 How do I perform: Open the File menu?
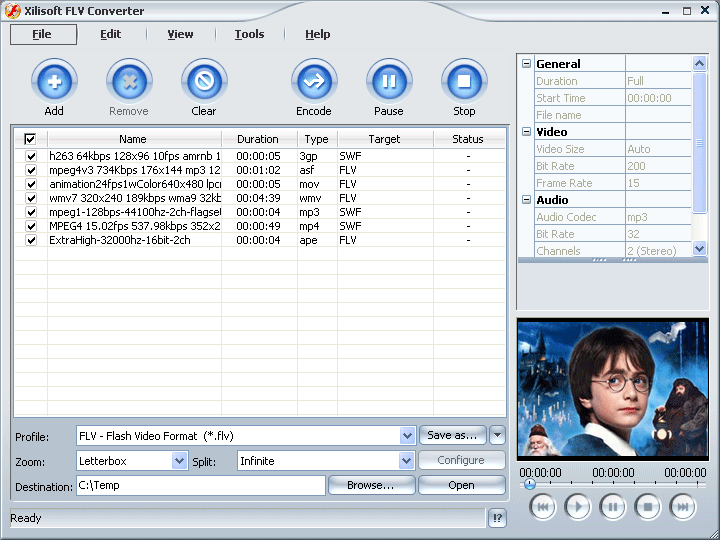click(x=42, y=34)
